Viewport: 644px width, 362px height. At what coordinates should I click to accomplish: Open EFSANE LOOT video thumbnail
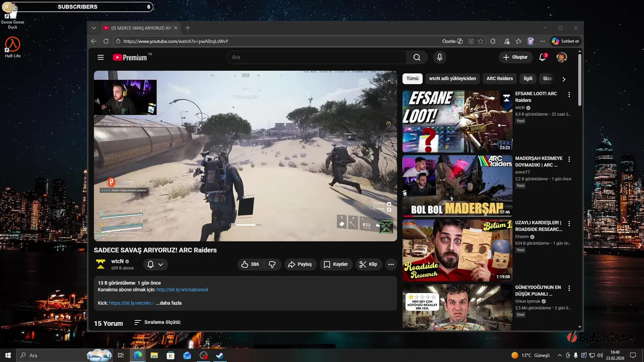click(x=457, y=121)
